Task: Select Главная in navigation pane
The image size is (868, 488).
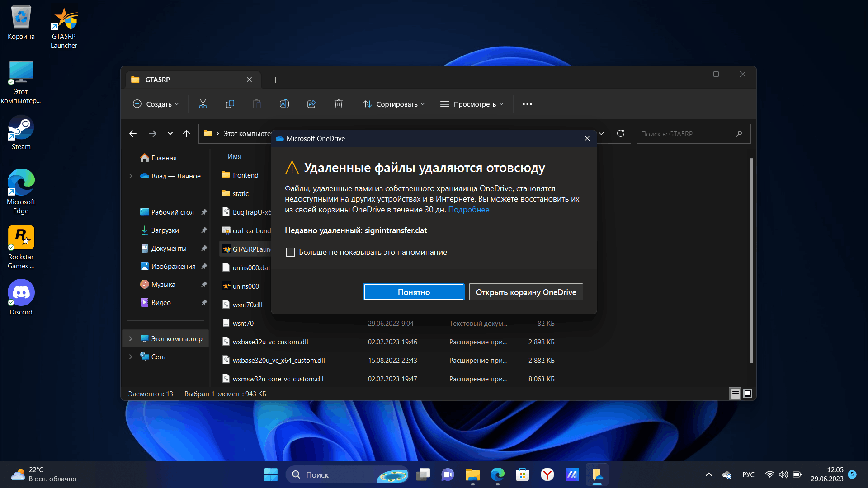Action: click(164, 158)
